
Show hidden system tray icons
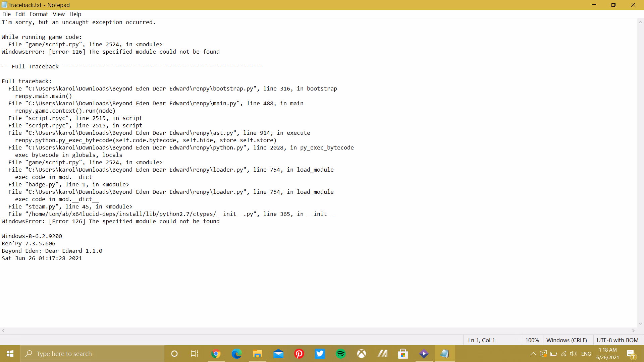[533, 354]
